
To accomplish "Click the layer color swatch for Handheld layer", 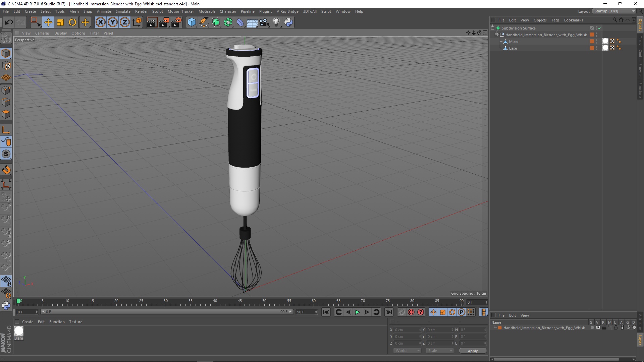I will (x=500, y=328).
